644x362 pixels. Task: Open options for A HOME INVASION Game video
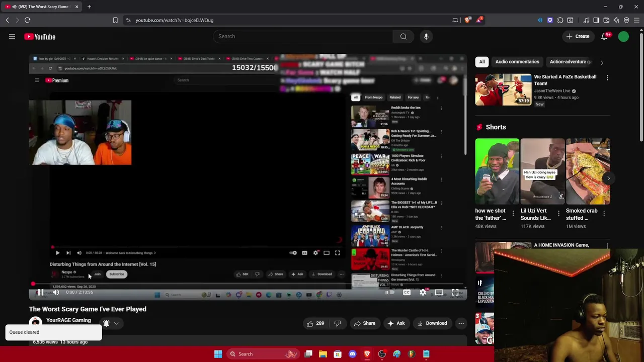coord(607,246)
